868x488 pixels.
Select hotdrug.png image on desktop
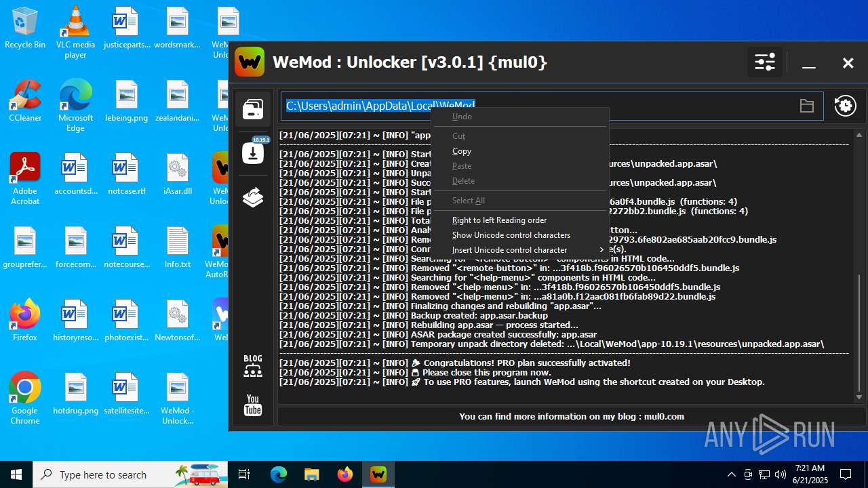(76, 395)
